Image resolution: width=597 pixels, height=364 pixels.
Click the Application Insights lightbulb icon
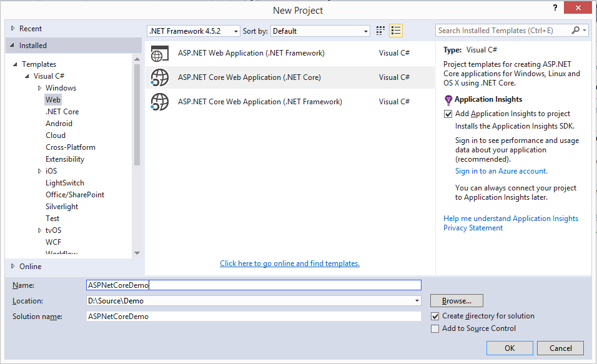coord(448,100)
